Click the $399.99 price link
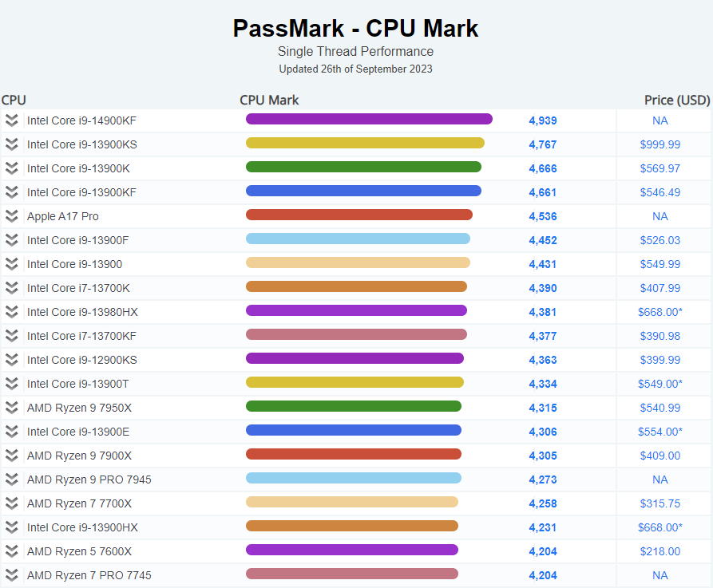Screen dimensions: 713x588 660,360
